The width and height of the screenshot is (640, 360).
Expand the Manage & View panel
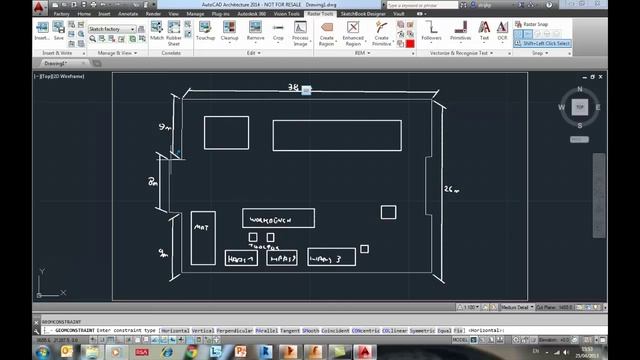pos(118,53)
